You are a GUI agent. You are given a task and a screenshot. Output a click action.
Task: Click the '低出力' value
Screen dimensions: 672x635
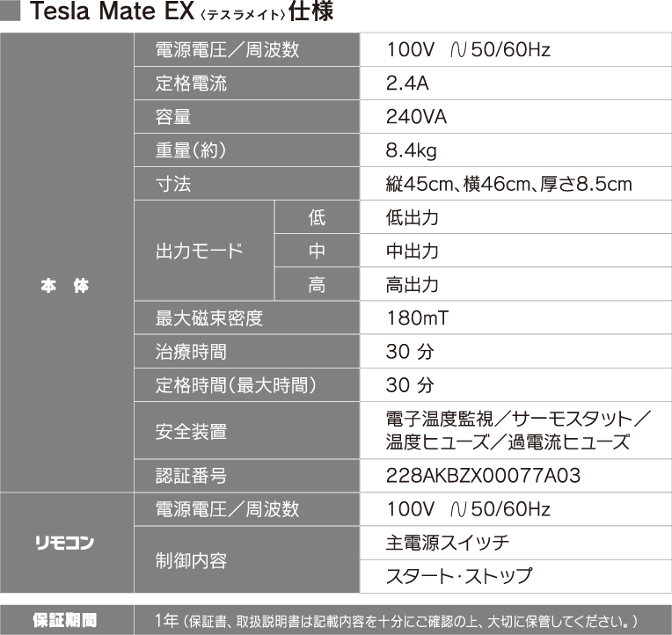(x=412, y=217)
